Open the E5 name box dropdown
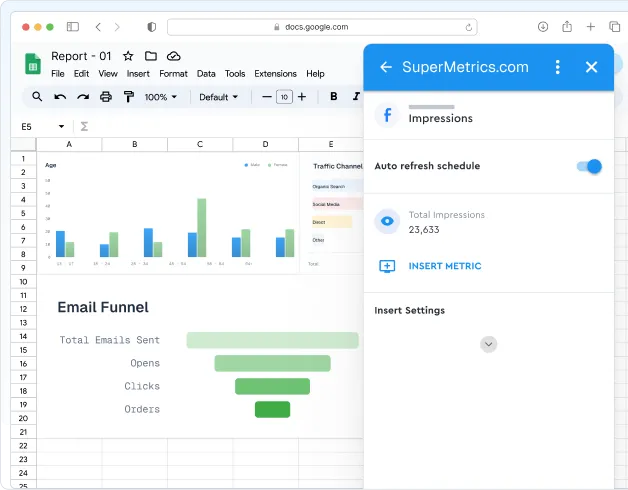The height and width of the screenshot is (490, 628). (x=61, y=127)
